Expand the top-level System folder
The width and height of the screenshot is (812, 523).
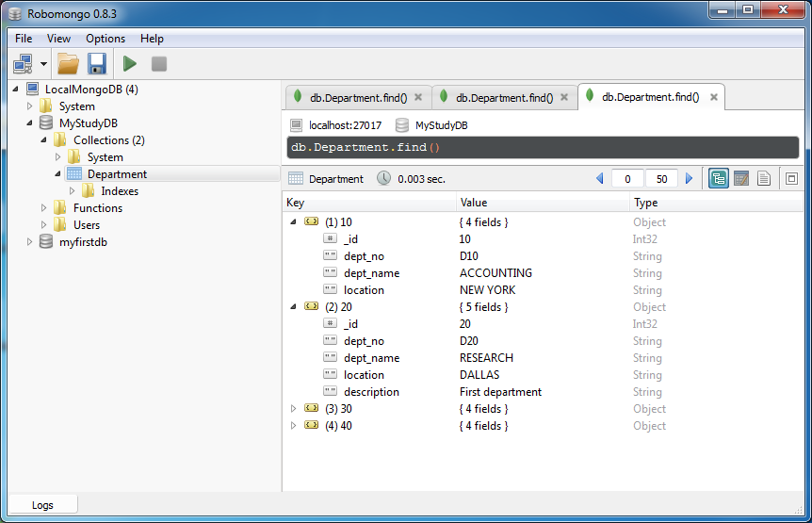click(29, 106)
